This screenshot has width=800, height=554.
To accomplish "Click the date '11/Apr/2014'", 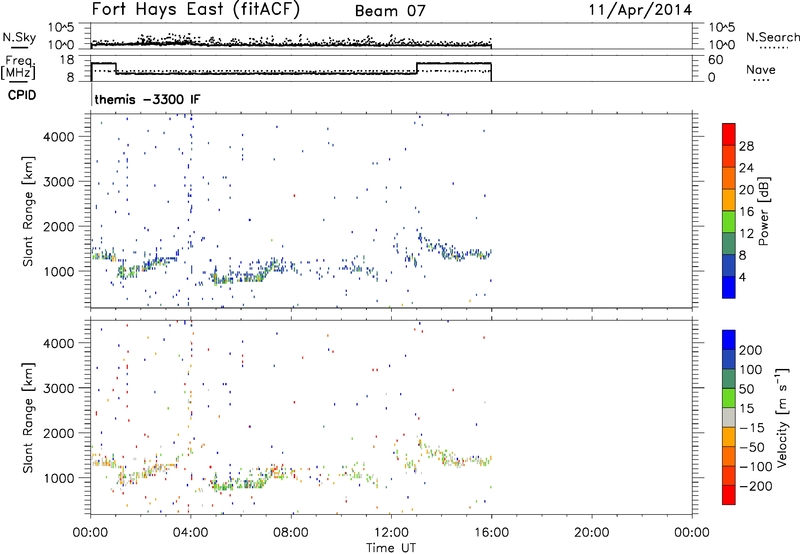I will point(640,10).
